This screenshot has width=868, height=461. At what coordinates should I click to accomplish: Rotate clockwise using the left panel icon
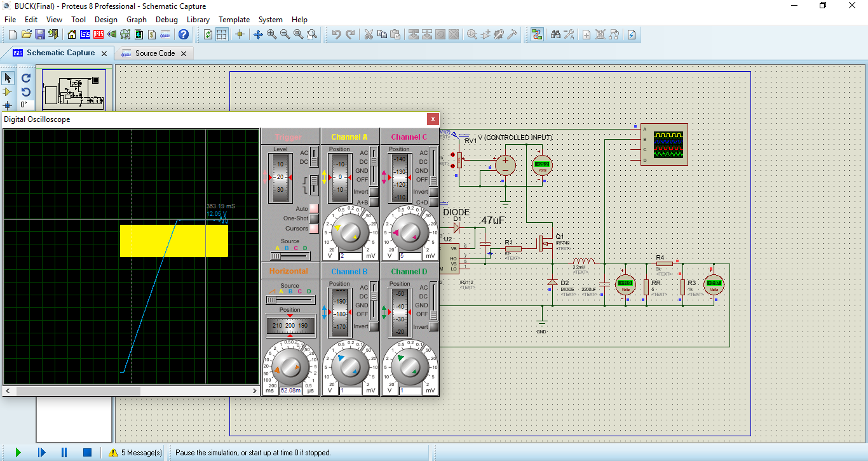pos(25,78)
